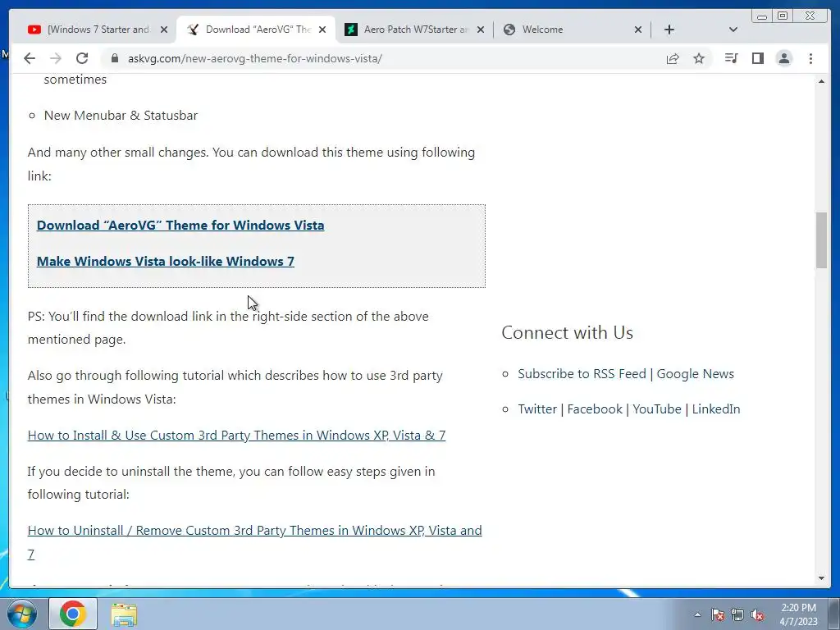View site security lock info

point(115,58)
